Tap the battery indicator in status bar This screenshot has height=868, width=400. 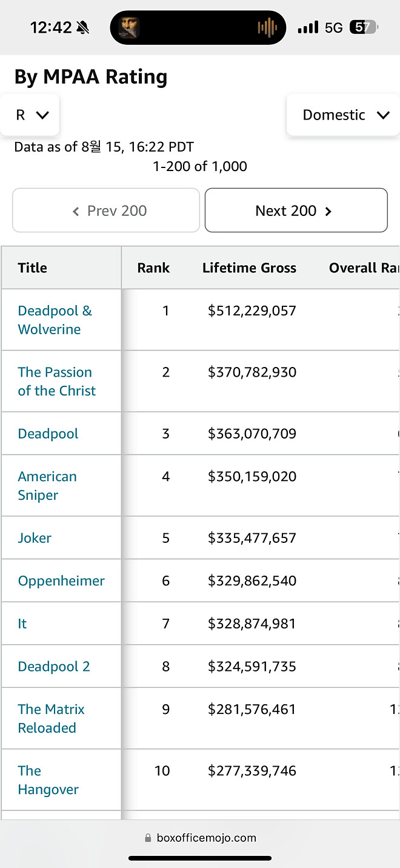(x=364, y=27)
